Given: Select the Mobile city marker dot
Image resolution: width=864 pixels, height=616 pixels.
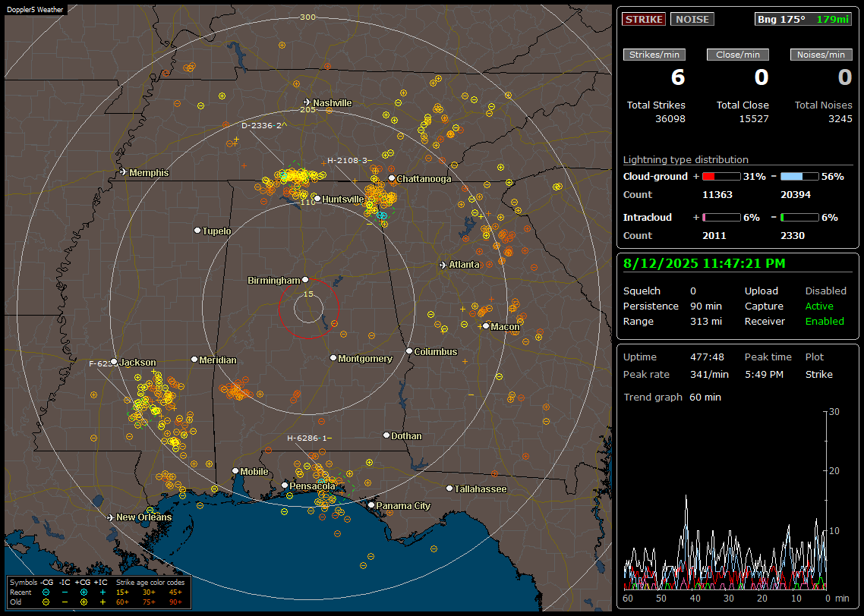Looking at the screenshot, I should [235, 471].
